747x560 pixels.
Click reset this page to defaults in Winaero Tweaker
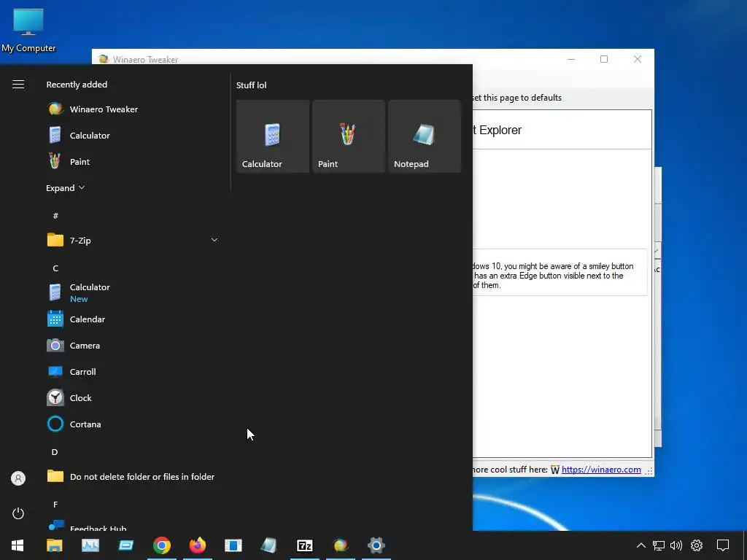[517, 98]
